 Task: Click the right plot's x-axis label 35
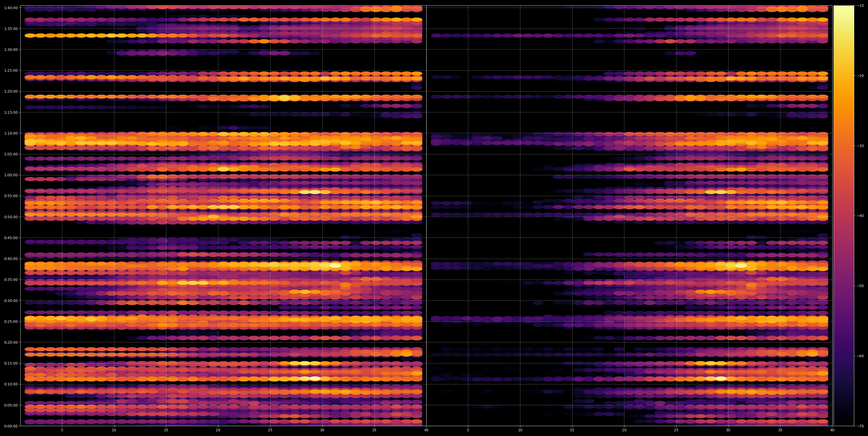780,430
